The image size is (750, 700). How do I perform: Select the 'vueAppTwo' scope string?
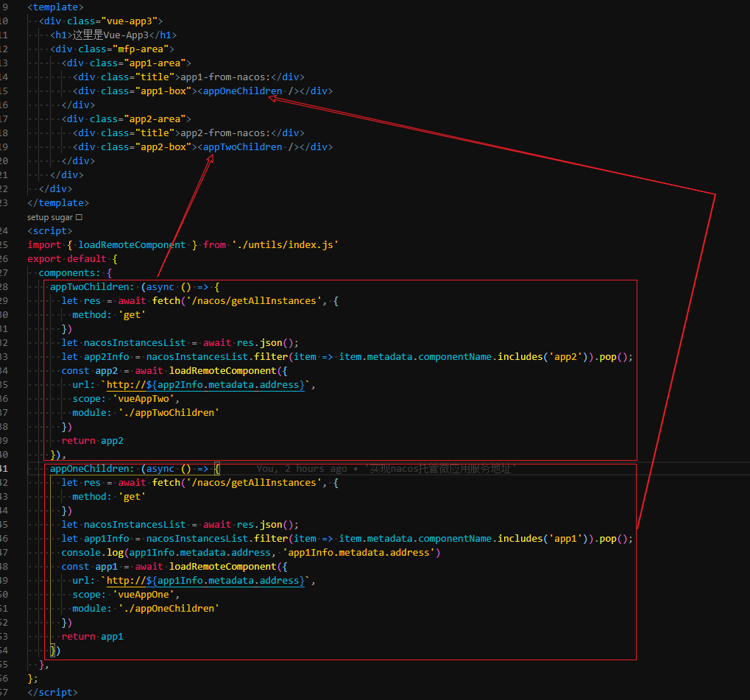tap(144, 398)
